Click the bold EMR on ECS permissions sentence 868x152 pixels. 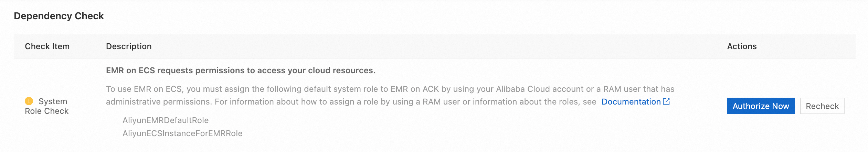[x=241, y=70]
